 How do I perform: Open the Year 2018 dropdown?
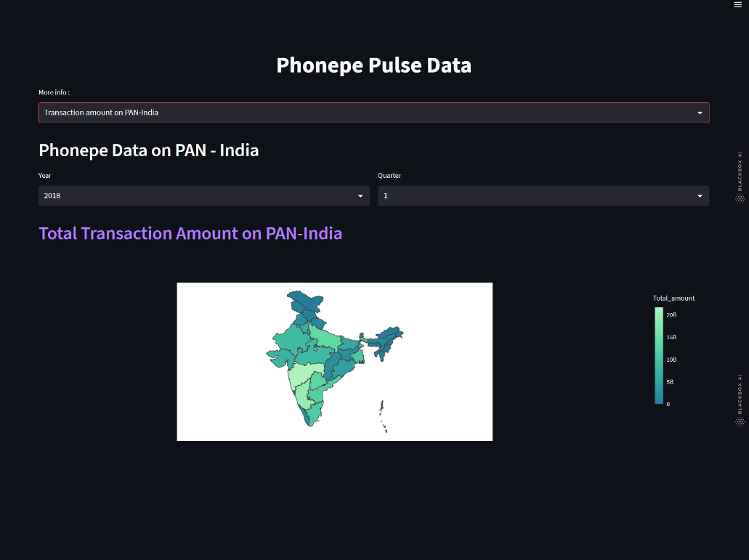[203, 195]
